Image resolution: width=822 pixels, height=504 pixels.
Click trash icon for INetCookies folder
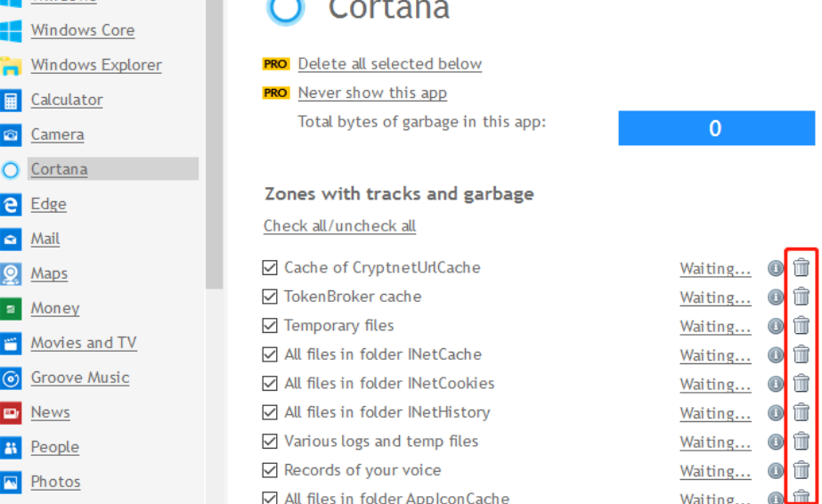tap(802, 383)
